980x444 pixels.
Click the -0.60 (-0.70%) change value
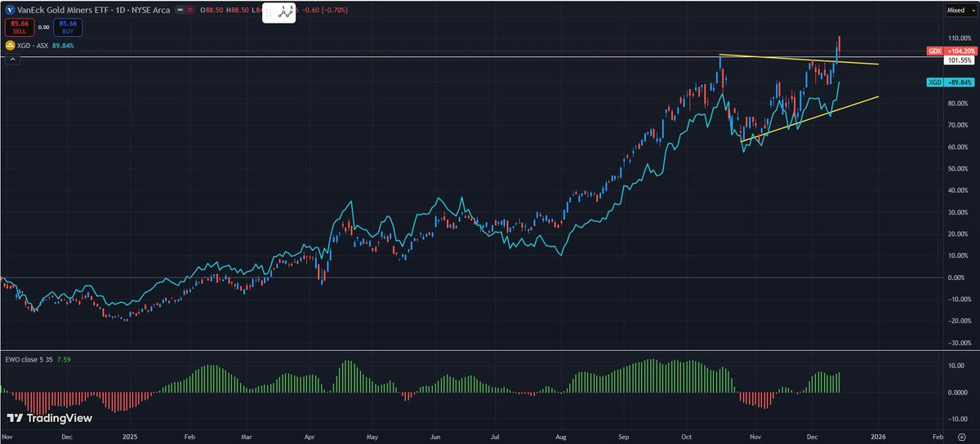[325, 10]
